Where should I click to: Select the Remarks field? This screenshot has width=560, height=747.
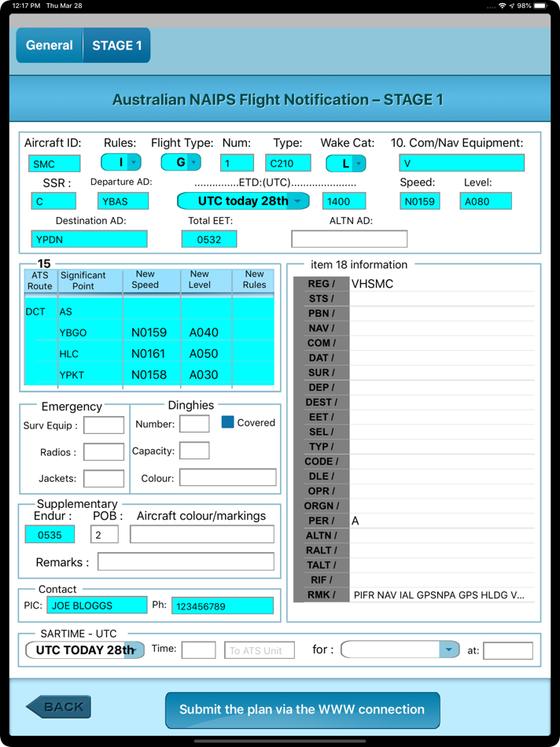[x=186, y=561]
